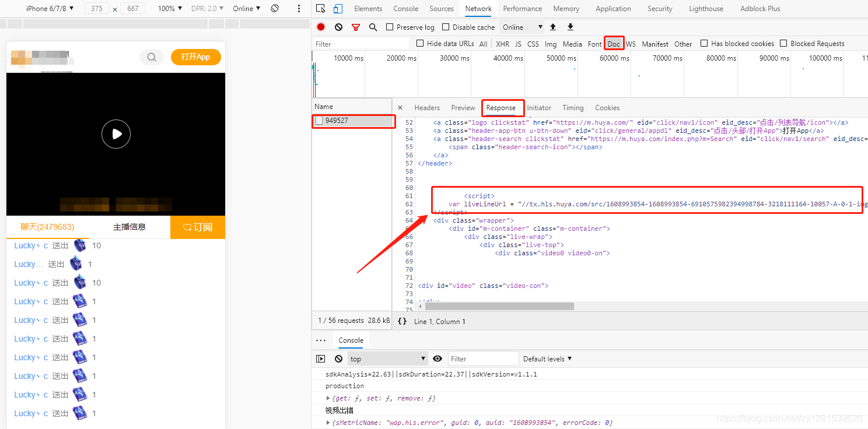Open the device toolbar Online throttle dropdown
This screenshot has height=429, width=868.
point(246,9)
